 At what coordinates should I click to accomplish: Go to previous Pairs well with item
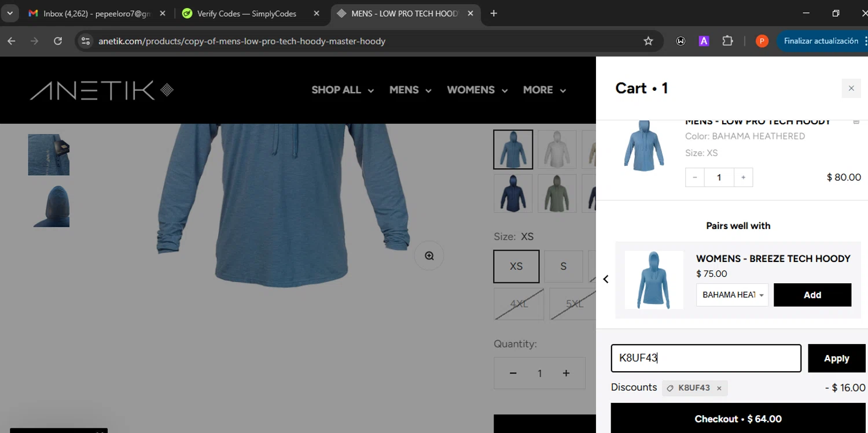[x=606, y=279]
